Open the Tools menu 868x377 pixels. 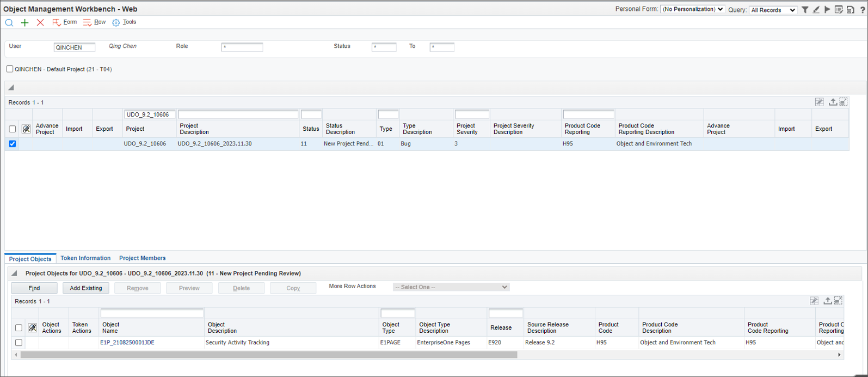pos(124,22)
